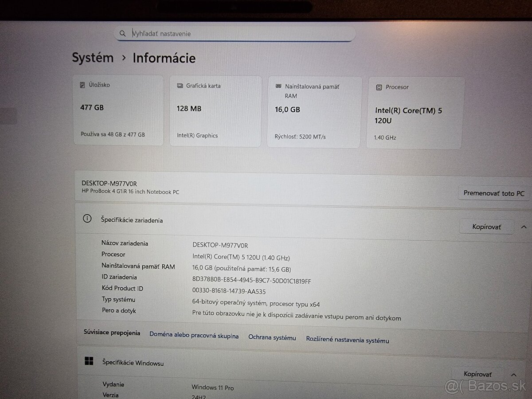
Task: Click the magnifier icon in the search bar
Action: pyautogui.click(x=122, y=33)
